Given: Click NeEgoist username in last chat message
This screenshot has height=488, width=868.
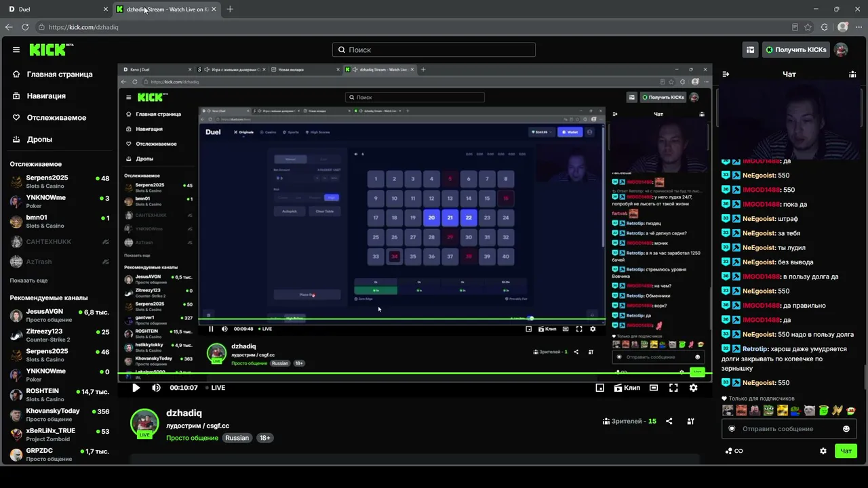Looking at the screenshot, I should (x=758, y=383).
